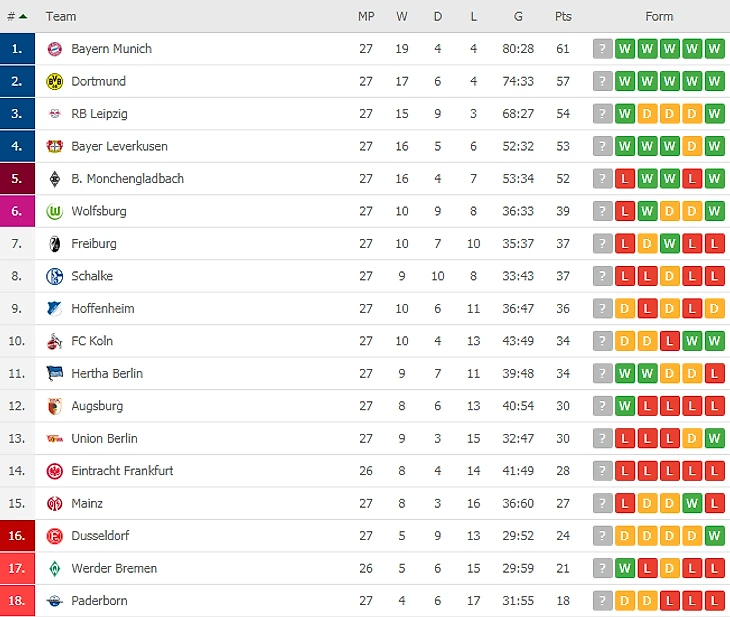Screen dimensions: 730x617
Task: Sort table by rank number column
Action: pyautogui.click(x=16, y=16)
